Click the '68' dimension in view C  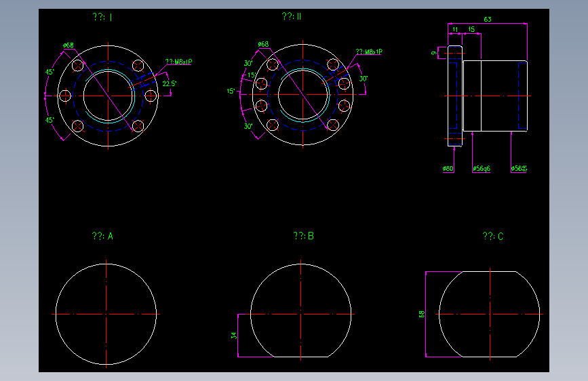point(422,315)
